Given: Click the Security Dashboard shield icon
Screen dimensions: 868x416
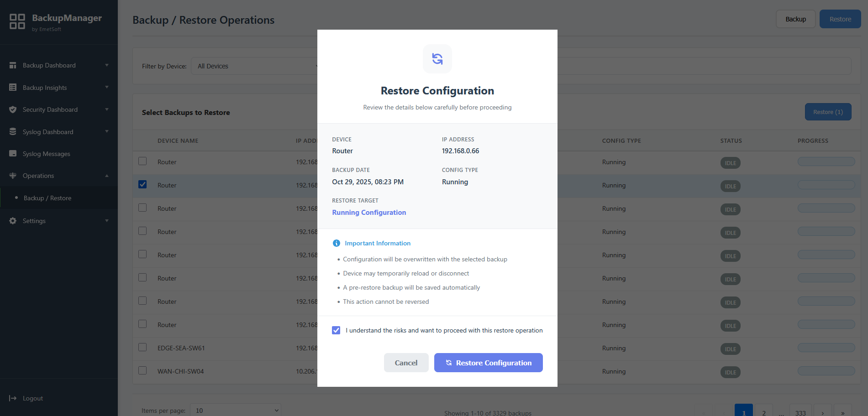Looking at the screenshot, I should tap(13, 109).
